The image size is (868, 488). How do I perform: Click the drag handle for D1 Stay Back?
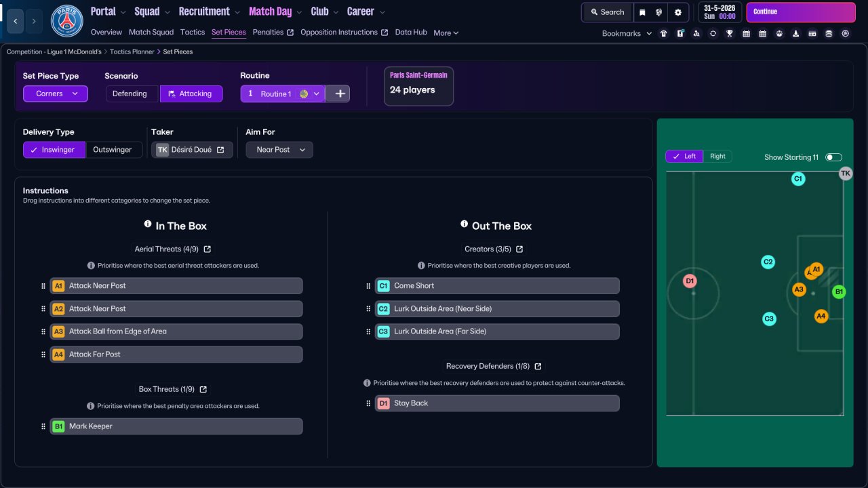(369, 403)
